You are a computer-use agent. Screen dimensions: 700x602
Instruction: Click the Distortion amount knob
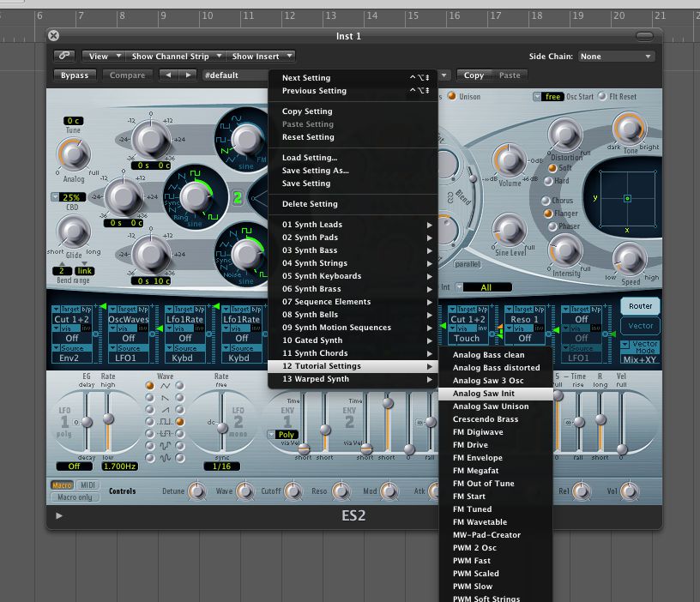coord(564,135)
